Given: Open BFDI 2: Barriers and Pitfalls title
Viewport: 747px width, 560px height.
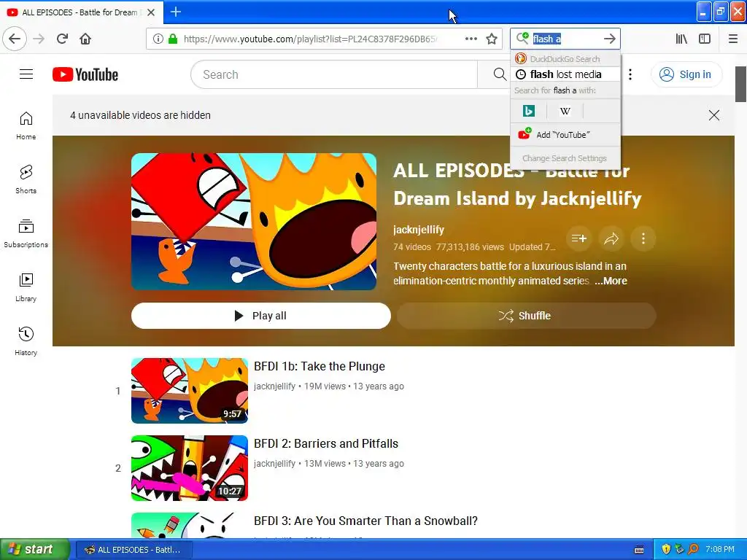Looking at the screenshot, I should (326, 443).
